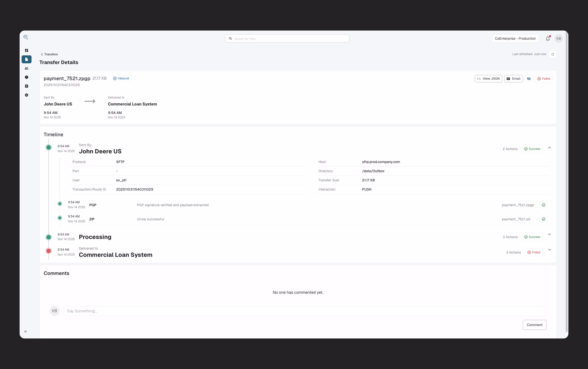The height and width of the screenshot is (369, 588).
Task: Email this transfer record
Action: (513, 79)
